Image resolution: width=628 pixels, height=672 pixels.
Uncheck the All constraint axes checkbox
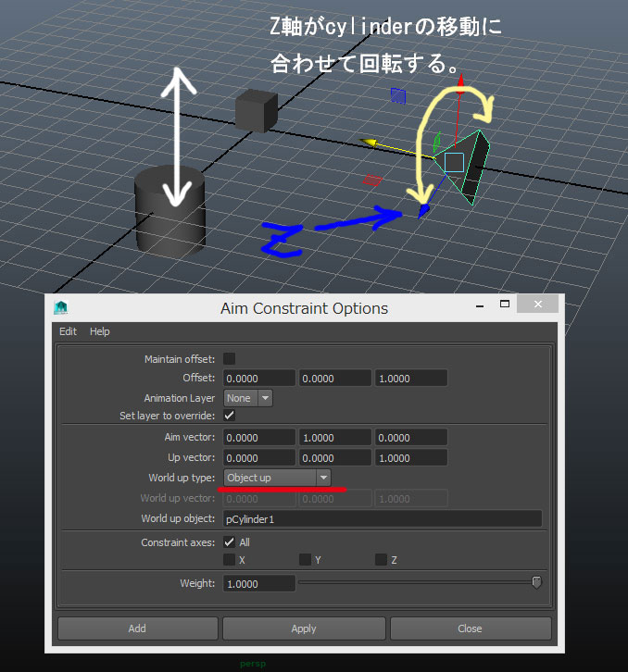[x=230, y=541]
